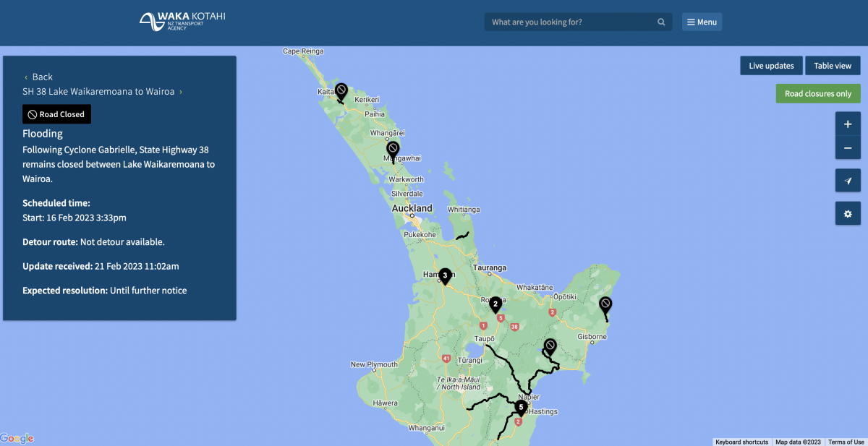Click the geolocation arrow icon
Image resolution: width=868 pixels, height=446 pixels.
[848, 180]
